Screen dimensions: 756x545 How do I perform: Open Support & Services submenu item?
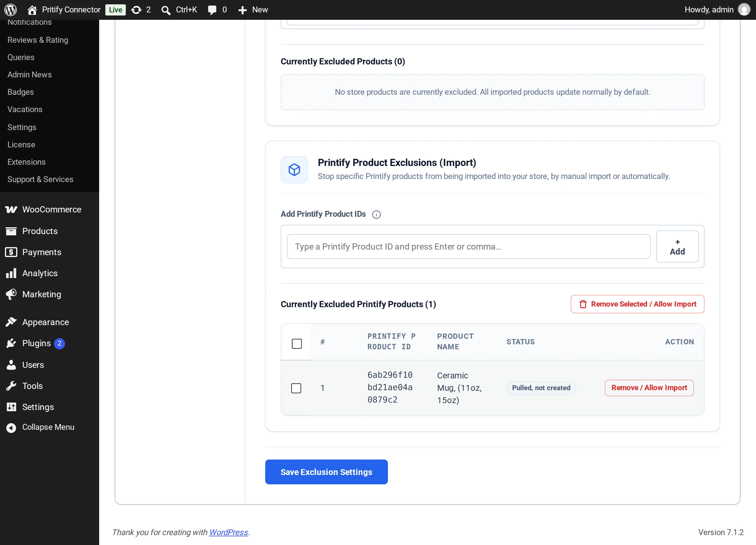pyautogui.click(x=40, y=179)
